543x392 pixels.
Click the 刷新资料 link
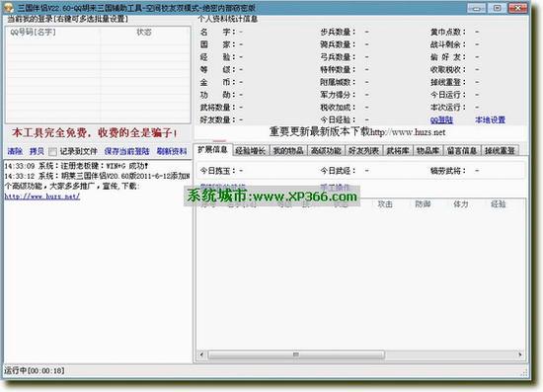pyautogui.click(x=172, y=151)
